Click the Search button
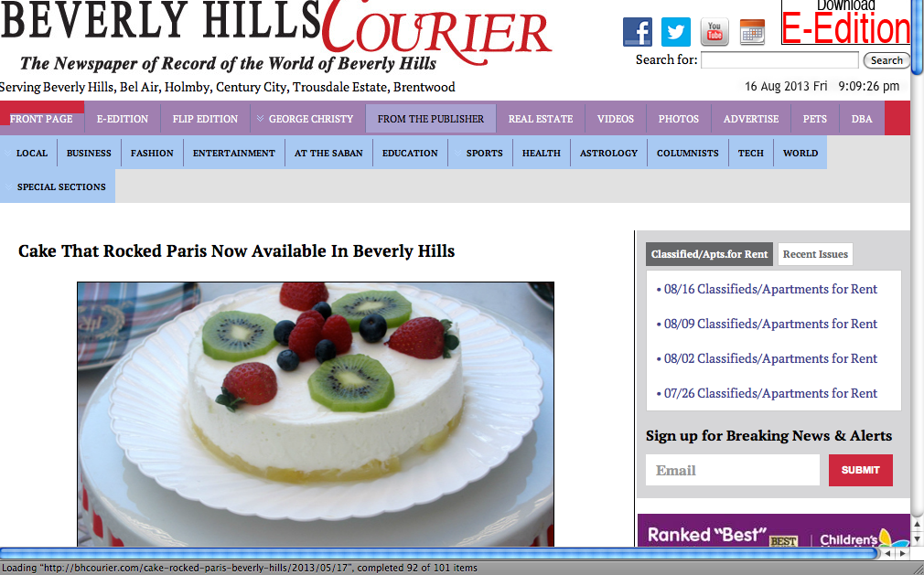The width and height of the screenshot is (924, 575). 886,60
